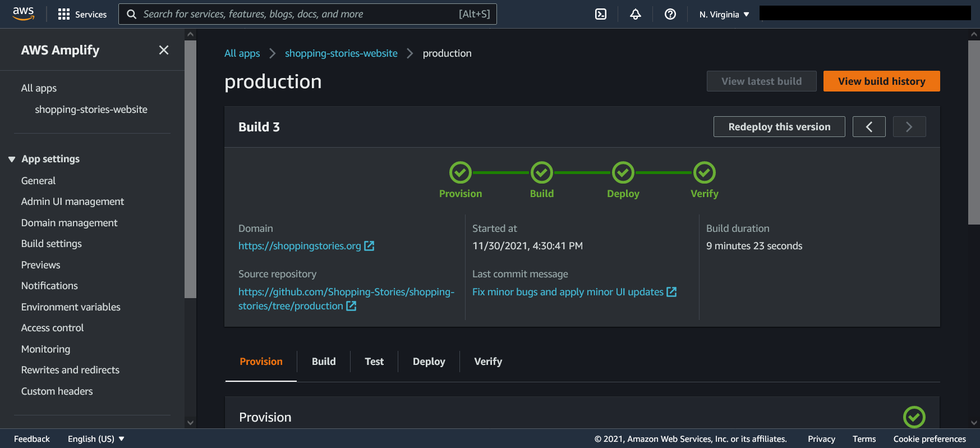Image resolution: width=980 pixels, height=448 pixels.
Task: Open Environment variables in sidebar
Action: pyautogui.click(x=71, y=307)
